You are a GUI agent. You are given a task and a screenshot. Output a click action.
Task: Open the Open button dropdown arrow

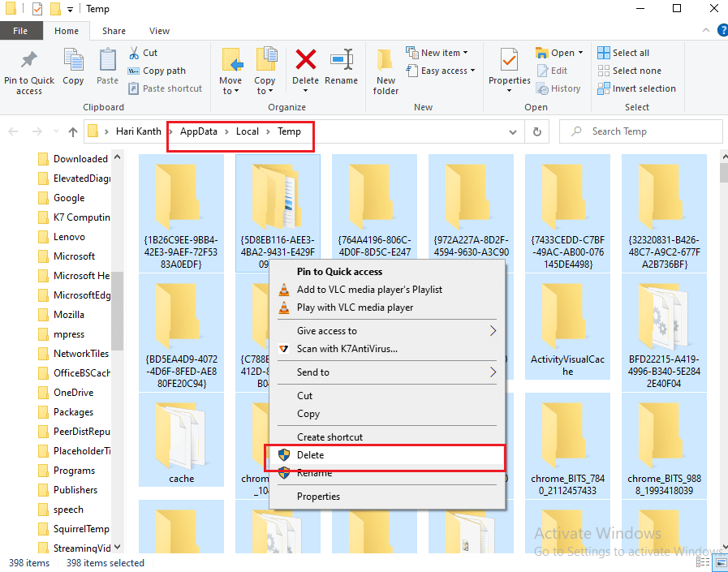[x=580, y=53]
